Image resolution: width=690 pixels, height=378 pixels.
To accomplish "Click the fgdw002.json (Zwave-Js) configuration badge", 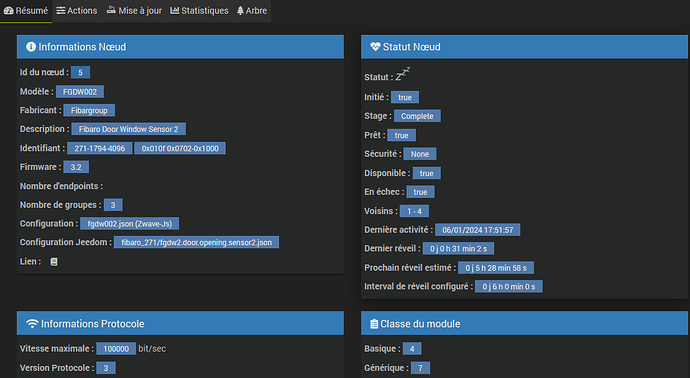I will click(129, 224).
